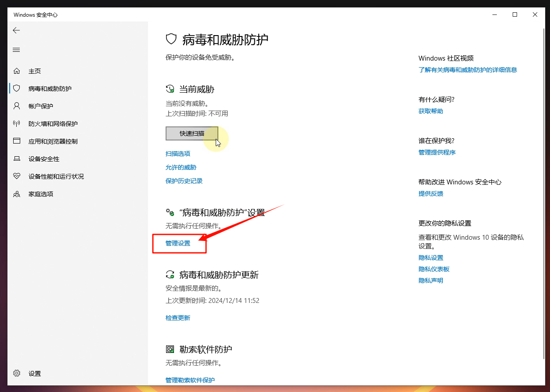Click the window icon for 应用和浏览器控制
The image size is (550, 392).
pos(17,141)
